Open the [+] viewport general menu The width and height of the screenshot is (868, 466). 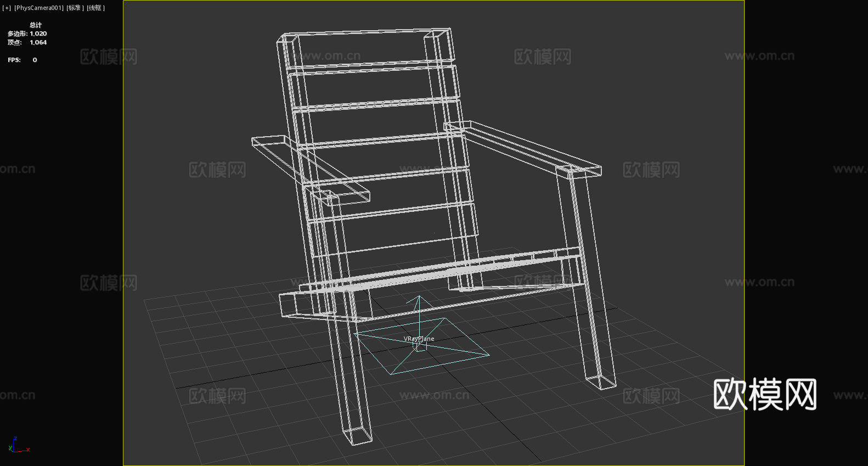(7, 8)
